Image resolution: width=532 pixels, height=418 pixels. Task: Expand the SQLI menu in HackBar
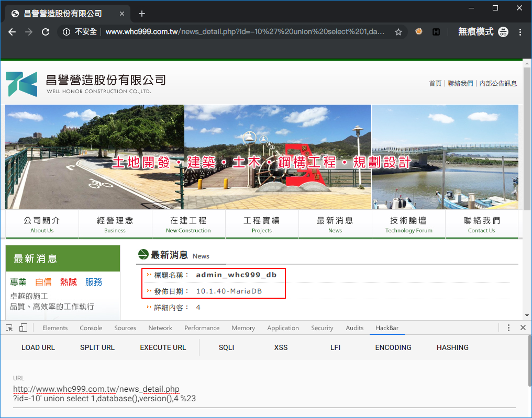click(226, 347)
